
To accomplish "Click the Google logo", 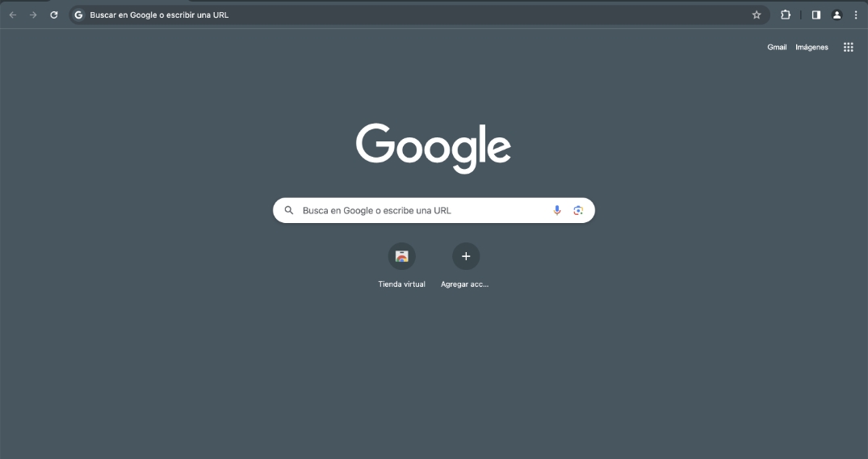I will click(434, 148).
